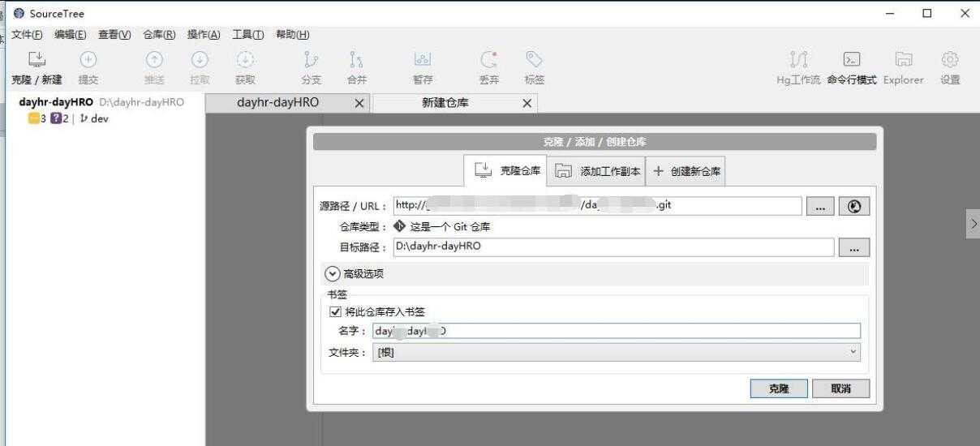The width and height of the screenshot is (980, 446).
Task: Click the browse '...' button beside destination path
Action: [x=853, y=248]
